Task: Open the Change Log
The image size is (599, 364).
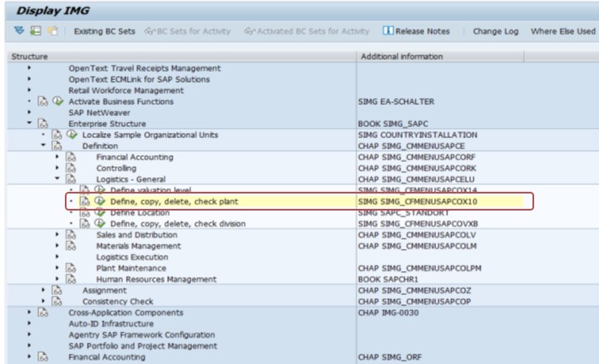Action: (x=496, y=32)
